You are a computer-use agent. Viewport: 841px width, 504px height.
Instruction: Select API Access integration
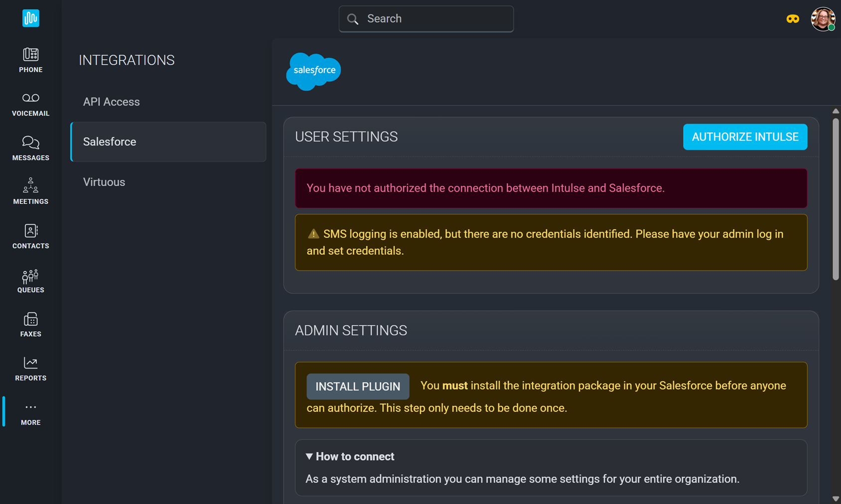168,102
